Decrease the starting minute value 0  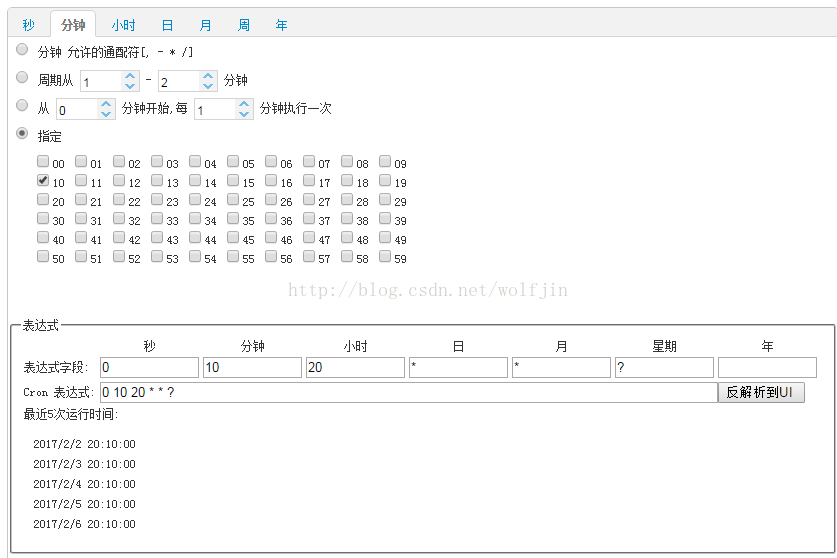tap(106, 113)
